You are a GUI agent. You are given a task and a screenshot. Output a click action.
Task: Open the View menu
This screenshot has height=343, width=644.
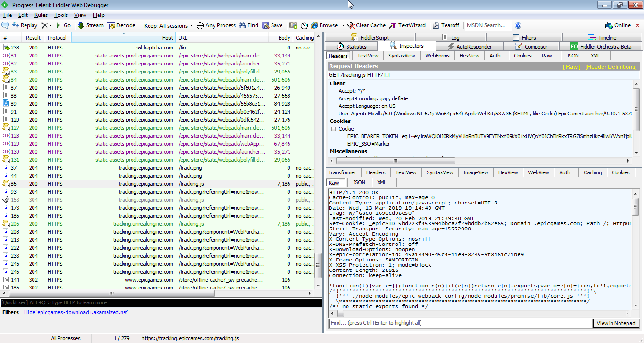coord(80,15)
